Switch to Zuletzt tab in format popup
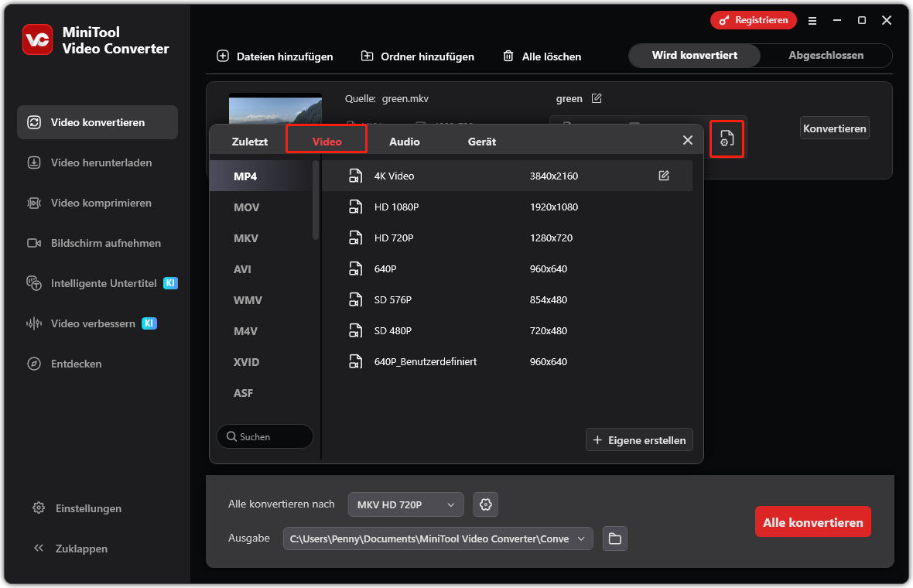 [x=250, y=142]
